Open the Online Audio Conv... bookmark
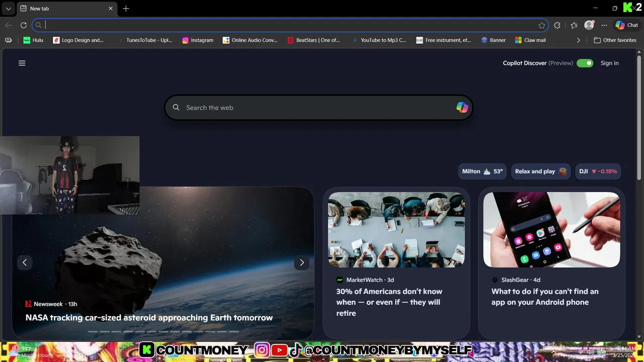 pos(250,40)
